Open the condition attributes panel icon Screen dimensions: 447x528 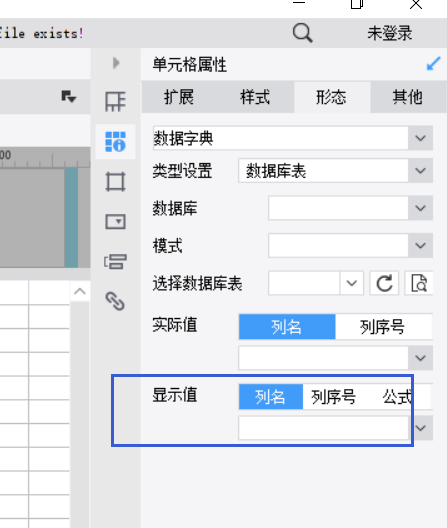[x=115, y=261]
